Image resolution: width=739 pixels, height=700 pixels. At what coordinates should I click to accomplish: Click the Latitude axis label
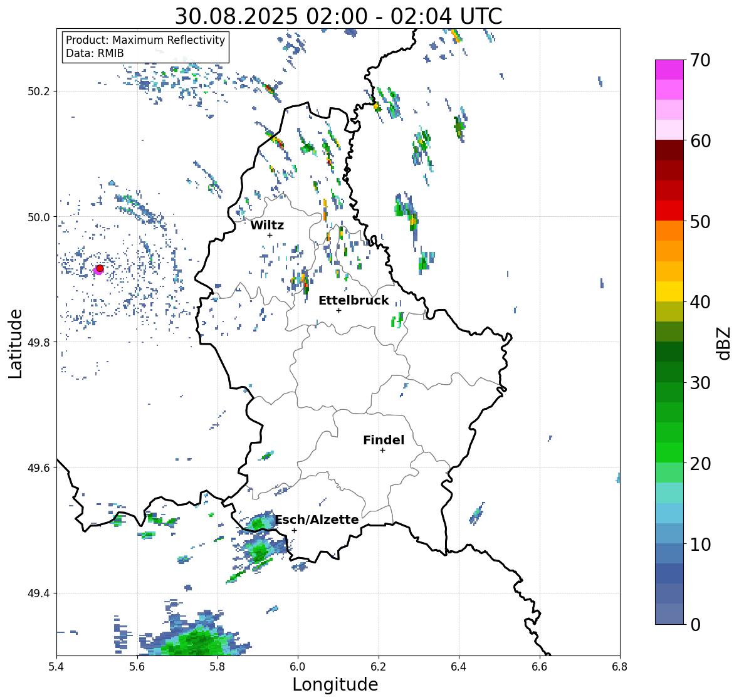[15, 344]
